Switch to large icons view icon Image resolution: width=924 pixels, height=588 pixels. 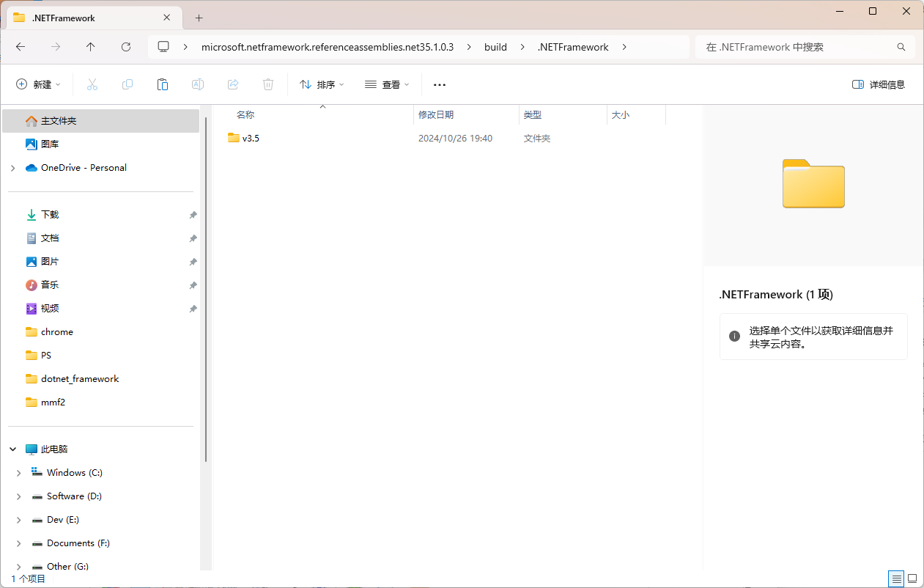click(912, 578)
